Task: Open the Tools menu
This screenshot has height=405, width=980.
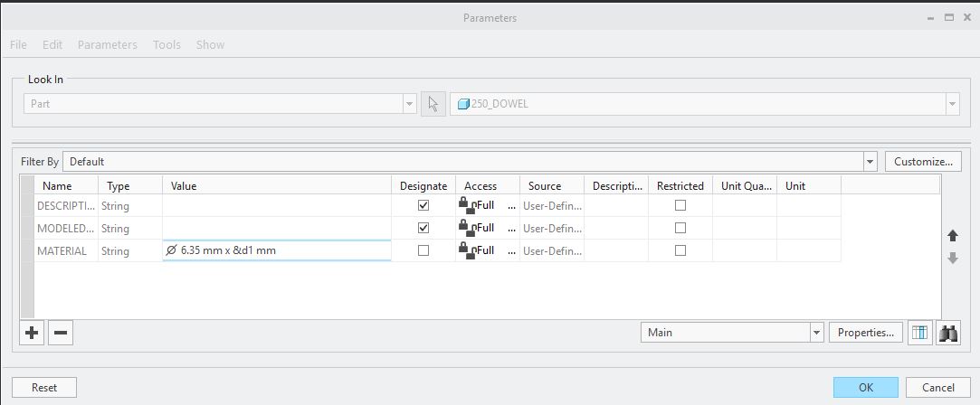Action: point(167,45)
